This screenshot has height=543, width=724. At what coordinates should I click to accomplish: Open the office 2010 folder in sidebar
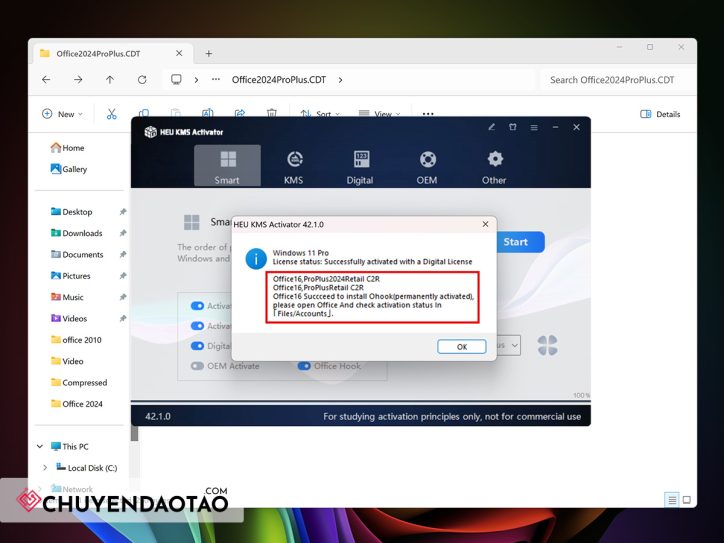point(76,340)
